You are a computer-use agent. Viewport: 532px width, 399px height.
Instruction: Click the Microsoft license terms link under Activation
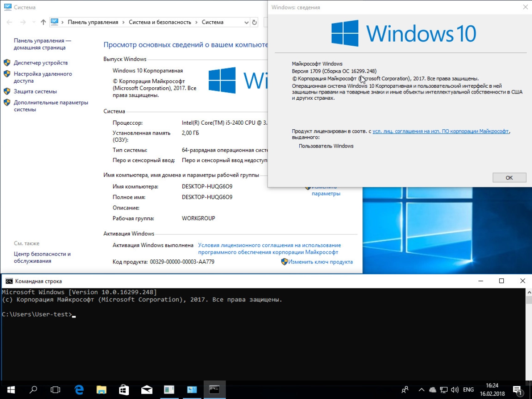point(269,249)
